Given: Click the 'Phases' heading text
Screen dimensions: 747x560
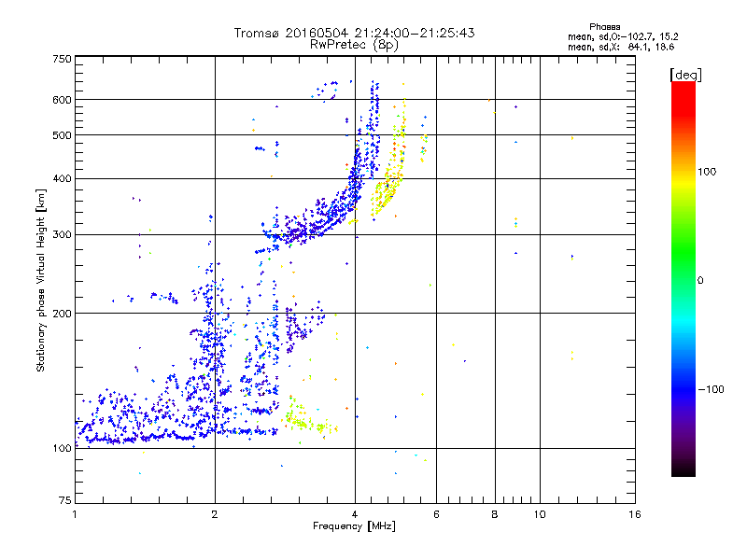Looking at the screenshot, I should [x=604, y=27].
